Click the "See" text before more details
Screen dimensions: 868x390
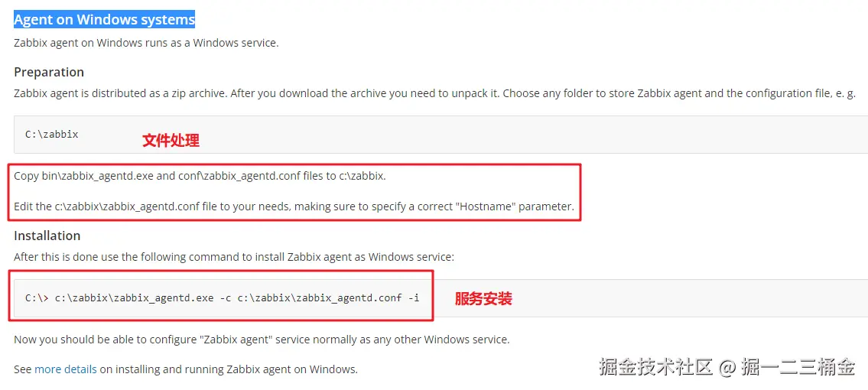(23, 369)
